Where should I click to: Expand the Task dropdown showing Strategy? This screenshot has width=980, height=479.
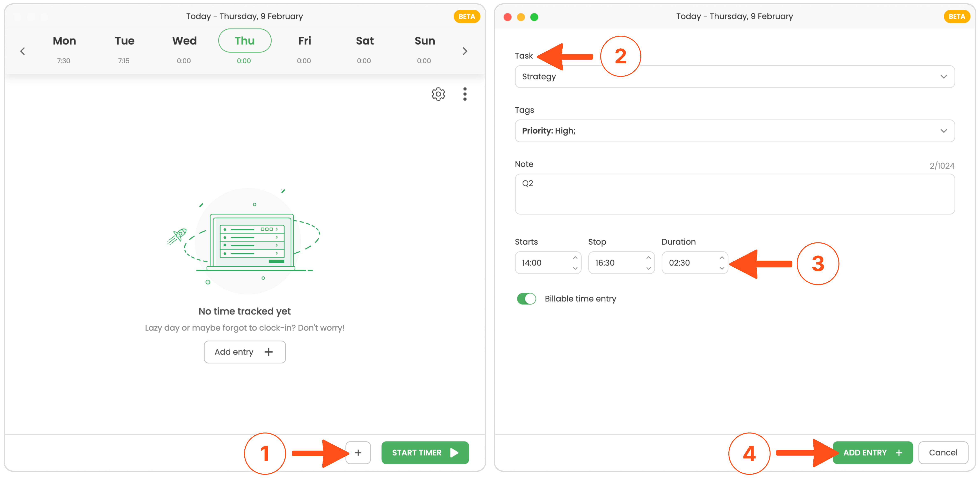tap(734, 77)
